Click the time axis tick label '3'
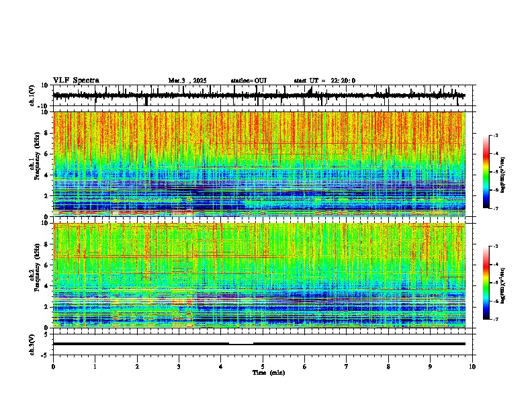 tap(179, 367)
